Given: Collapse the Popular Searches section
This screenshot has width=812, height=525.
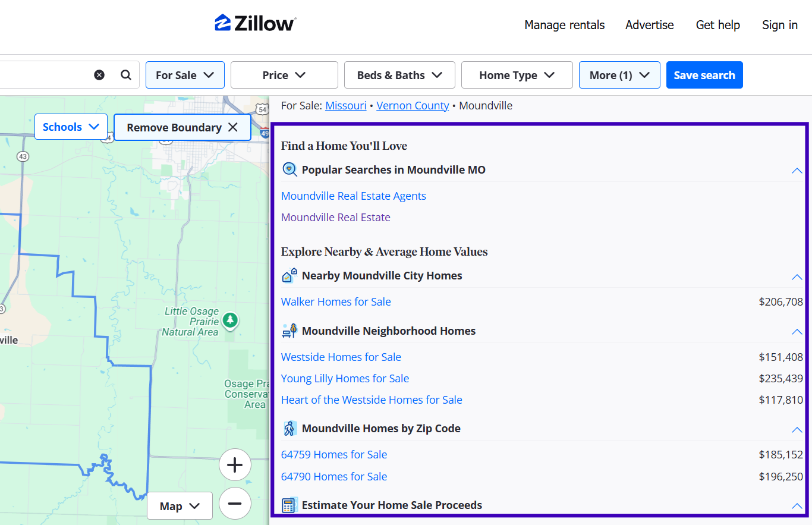Looking at the screenshot, I should [x=797, y=171].
